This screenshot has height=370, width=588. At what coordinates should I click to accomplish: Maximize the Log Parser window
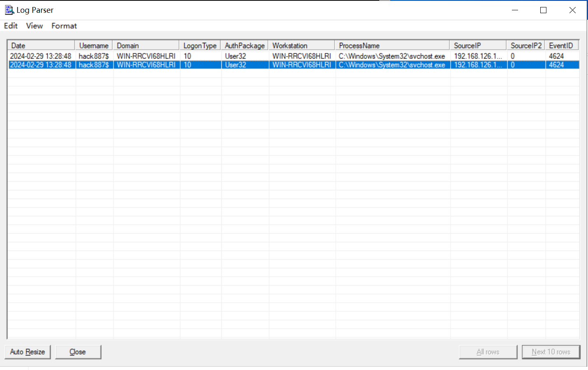[x=544, y=10]
